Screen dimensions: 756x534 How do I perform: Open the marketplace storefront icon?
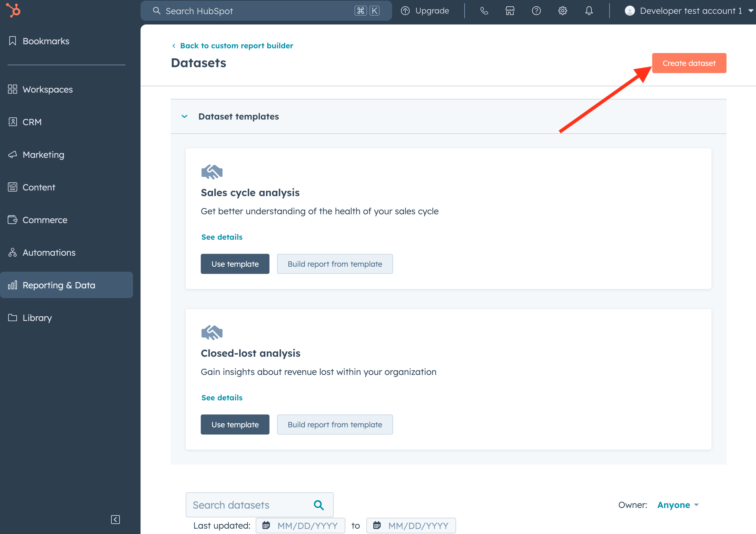click(x=510, y=11)
